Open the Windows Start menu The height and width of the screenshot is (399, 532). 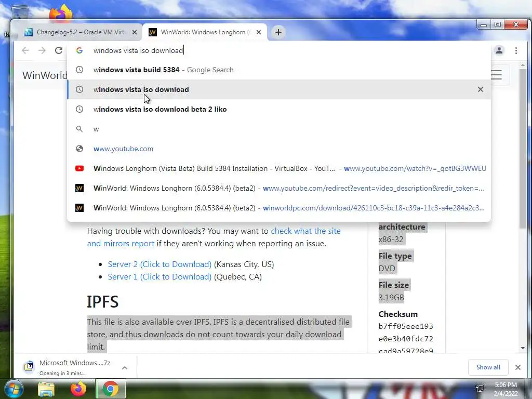pos(13,389)
